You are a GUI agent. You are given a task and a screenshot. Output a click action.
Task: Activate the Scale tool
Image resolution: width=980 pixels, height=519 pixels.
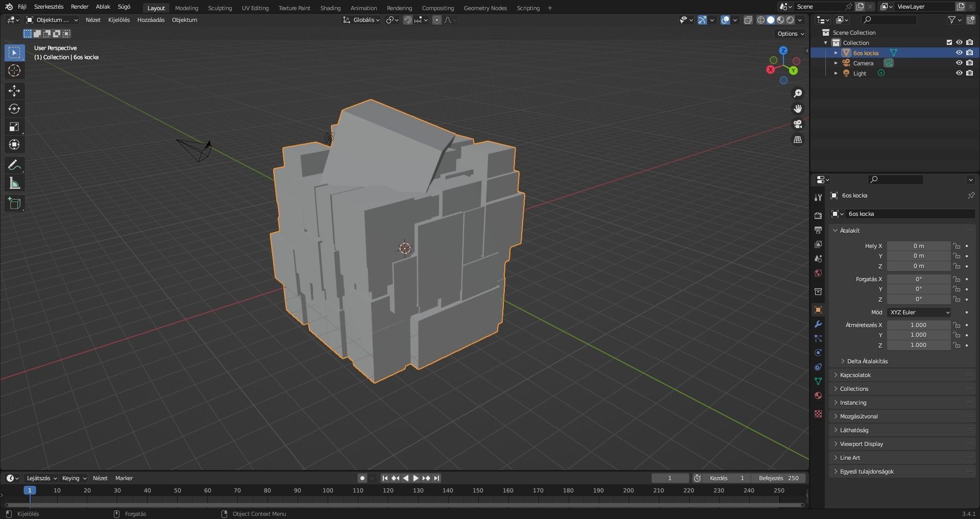pos(14,127)
